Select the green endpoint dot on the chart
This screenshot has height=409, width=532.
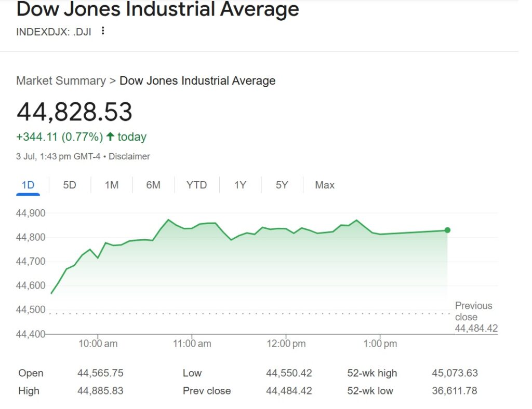(446, 230)
